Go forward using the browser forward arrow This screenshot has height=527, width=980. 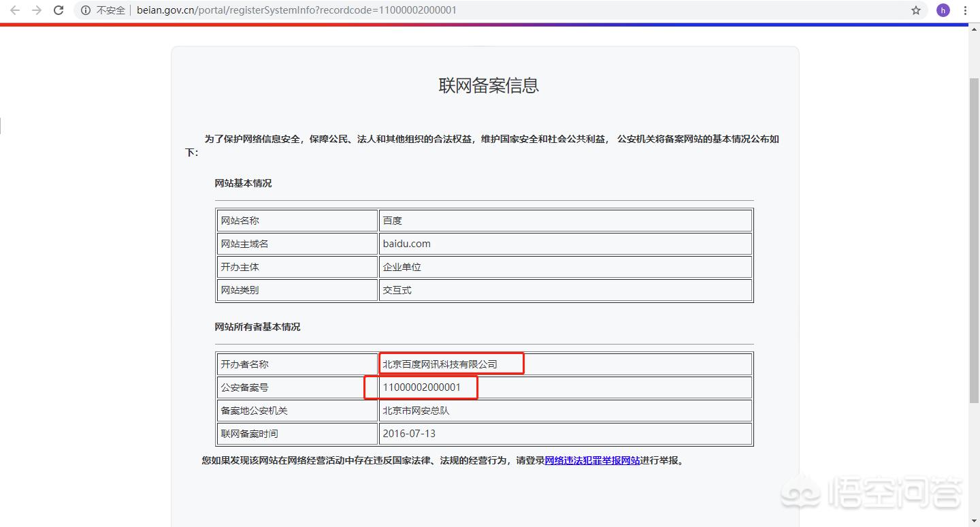[37, 10]
